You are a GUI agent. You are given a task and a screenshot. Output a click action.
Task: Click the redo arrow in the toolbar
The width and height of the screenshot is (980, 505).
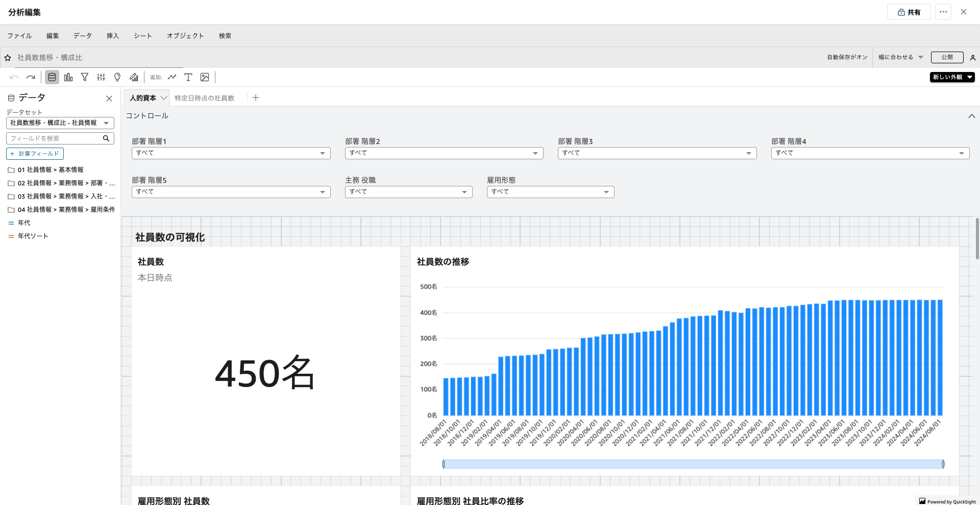[31, 77]
